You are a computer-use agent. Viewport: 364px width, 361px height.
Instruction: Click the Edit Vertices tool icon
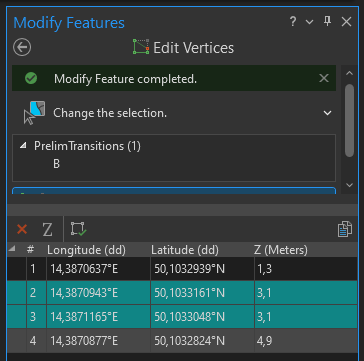[141, 47]
